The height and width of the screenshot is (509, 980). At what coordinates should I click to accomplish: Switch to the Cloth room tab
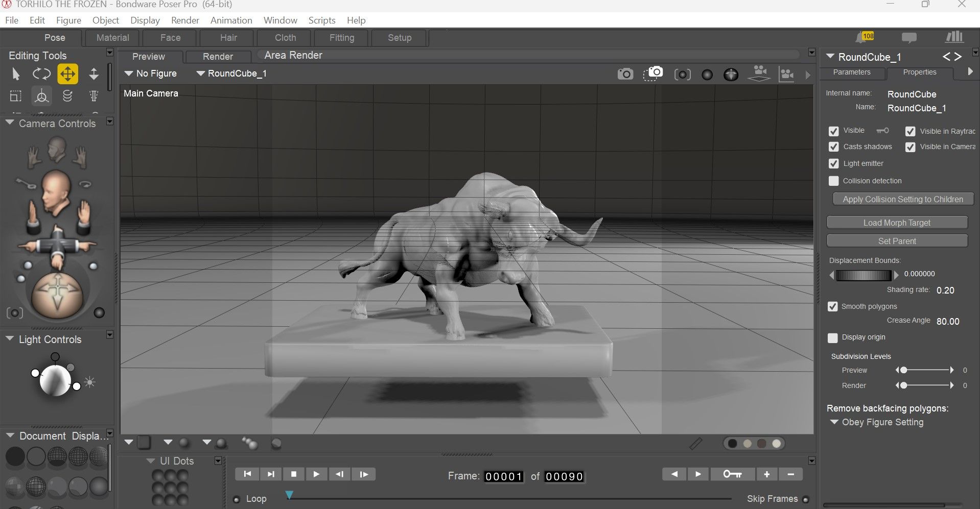point(285,38)
